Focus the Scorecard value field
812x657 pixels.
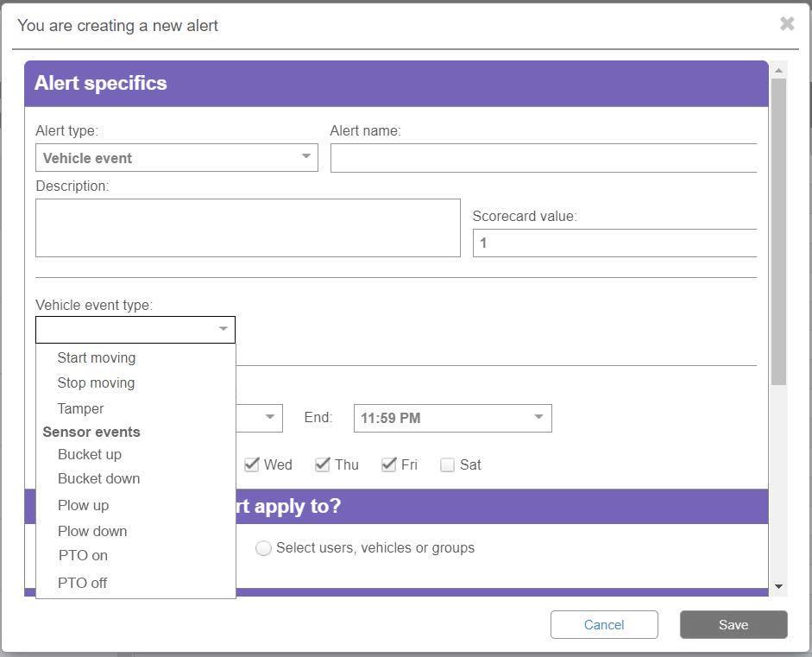614,243
